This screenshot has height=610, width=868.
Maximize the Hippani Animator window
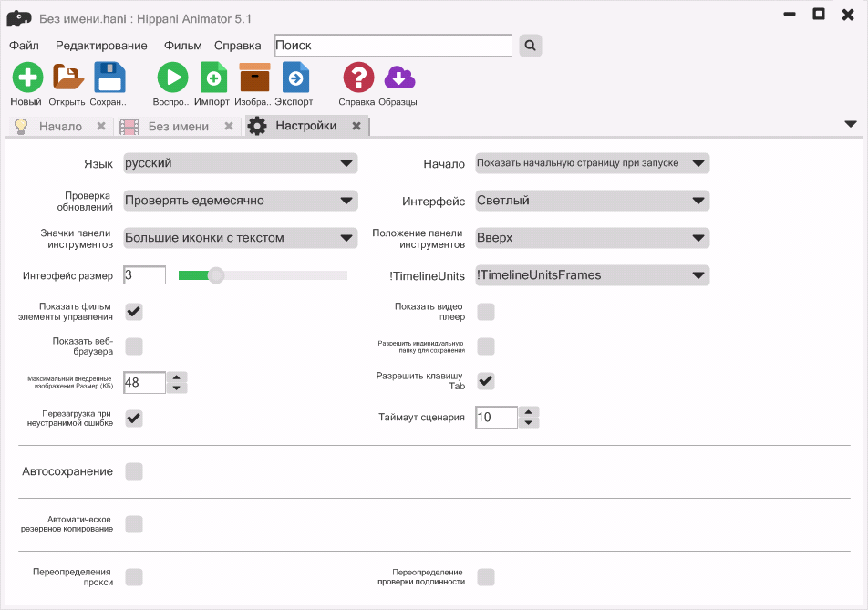click(x=819, y=15)
